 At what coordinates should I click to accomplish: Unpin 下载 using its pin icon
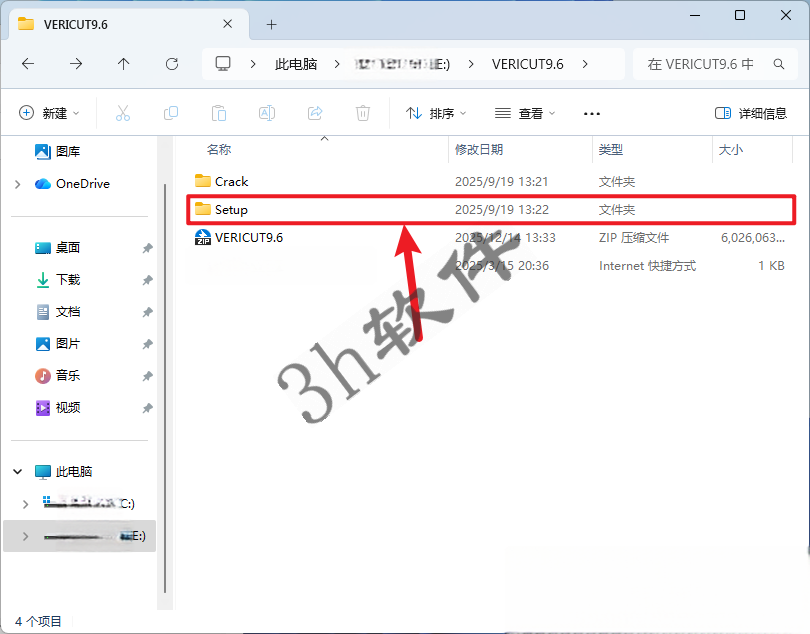pyautogui.click(x=147, y=280)
